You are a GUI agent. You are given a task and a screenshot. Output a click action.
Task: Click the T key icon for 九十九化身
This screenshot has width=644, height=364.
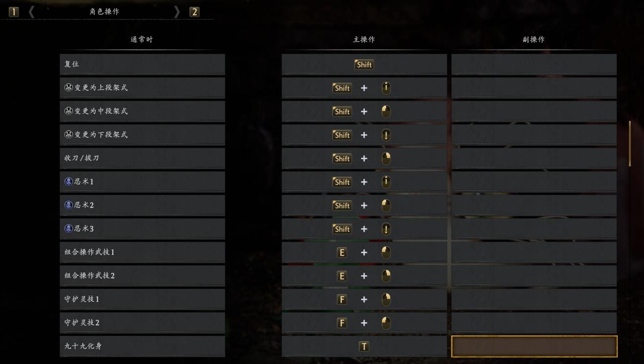tap(364, 346)
